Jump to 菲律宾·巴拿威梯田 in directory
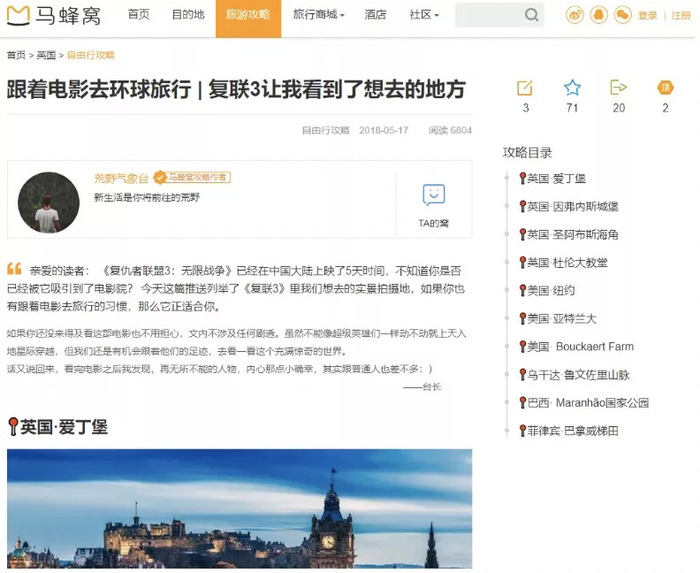Image resolution: width=700 pixels, height=573 pixels. tap(569, 431)
